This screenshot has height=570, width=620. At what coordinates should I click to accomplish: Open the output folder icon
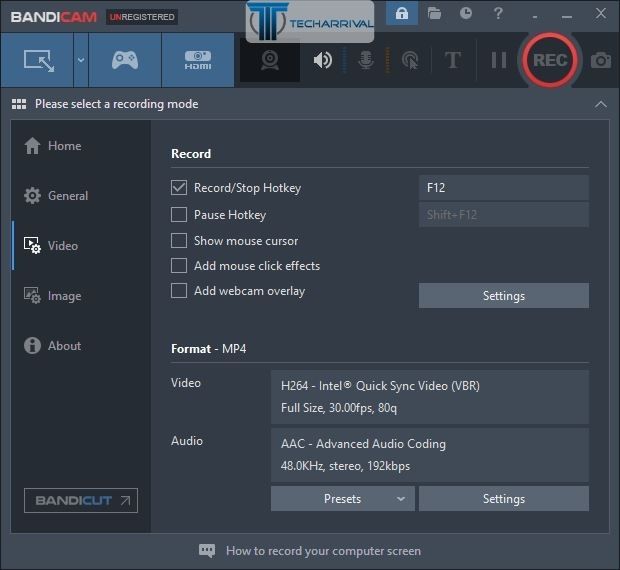(434, 13)
